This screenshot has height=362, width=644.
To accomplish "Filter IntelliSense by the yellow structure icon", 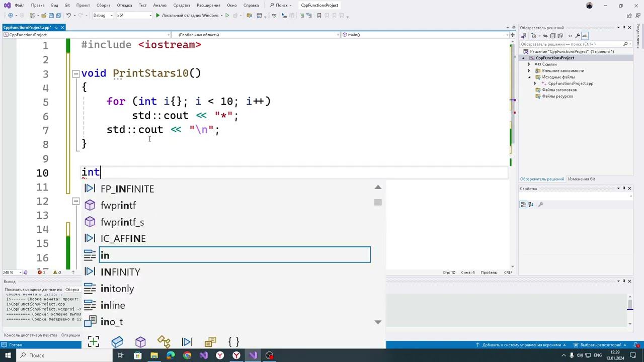I will (x=164, y=342).
